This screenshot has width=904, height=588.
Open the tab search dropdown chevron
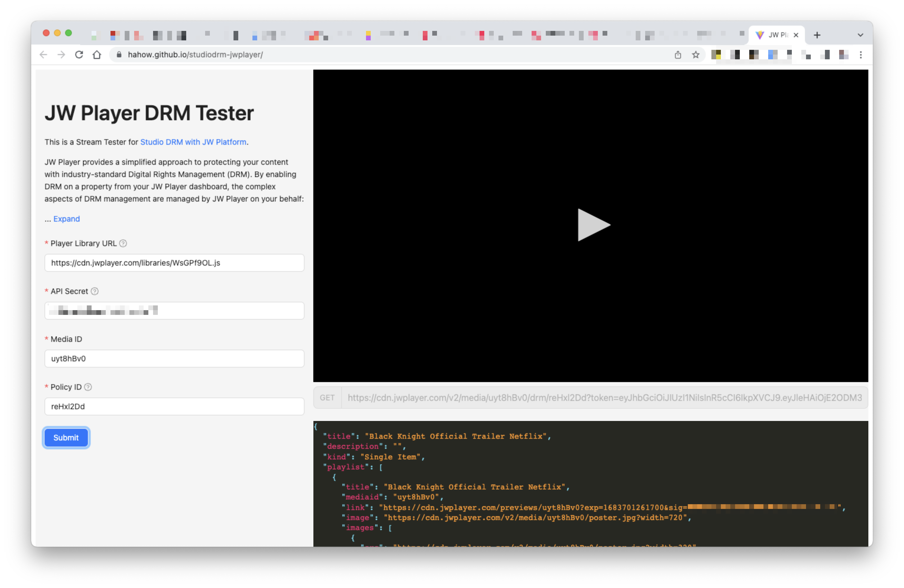pos(860,35)
